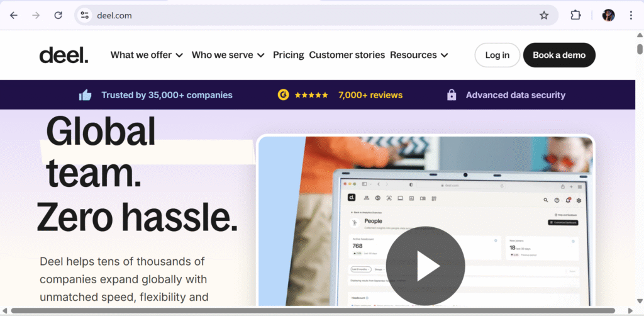
Task: Click the Global team. headline
Action: 101,152
